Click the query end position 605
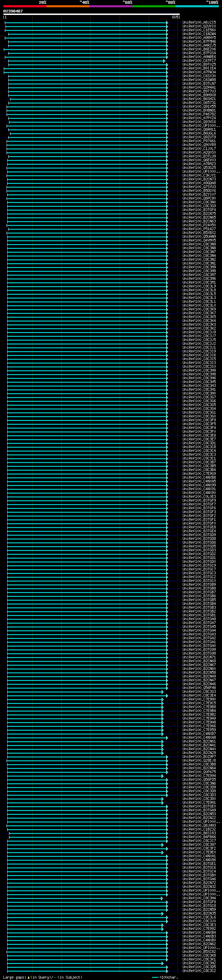 point(175,17)
